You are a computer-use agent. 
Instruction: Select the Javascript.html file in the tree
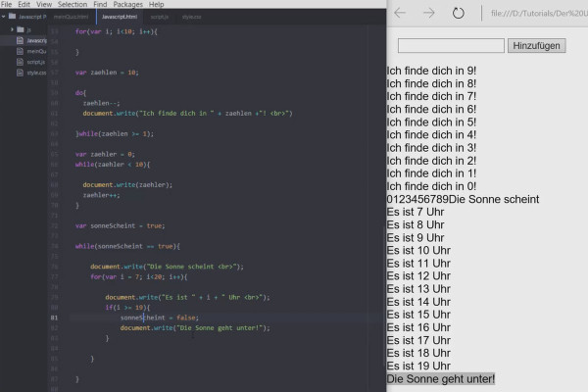pos(37,40)
